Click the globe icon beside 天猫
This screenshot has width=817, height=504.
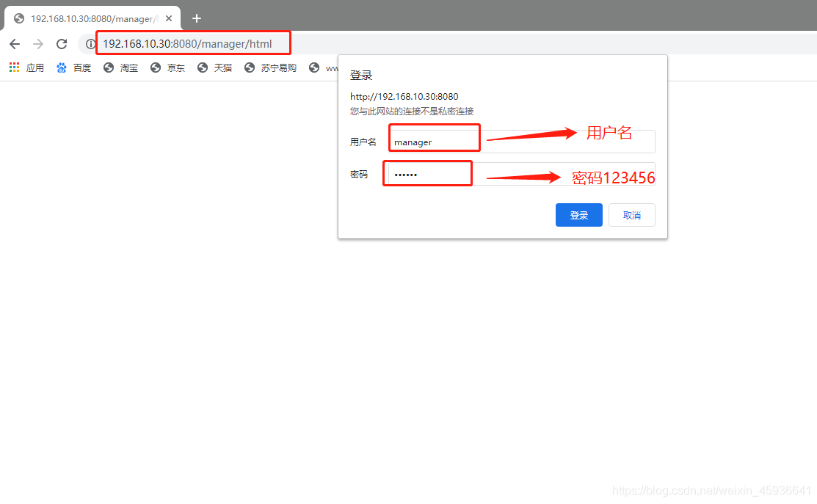click(202, 67)
